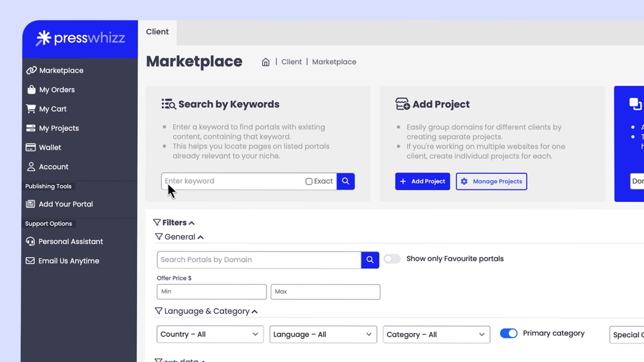Click the Wallet card icon
The image size is (644, 362).
31,147
